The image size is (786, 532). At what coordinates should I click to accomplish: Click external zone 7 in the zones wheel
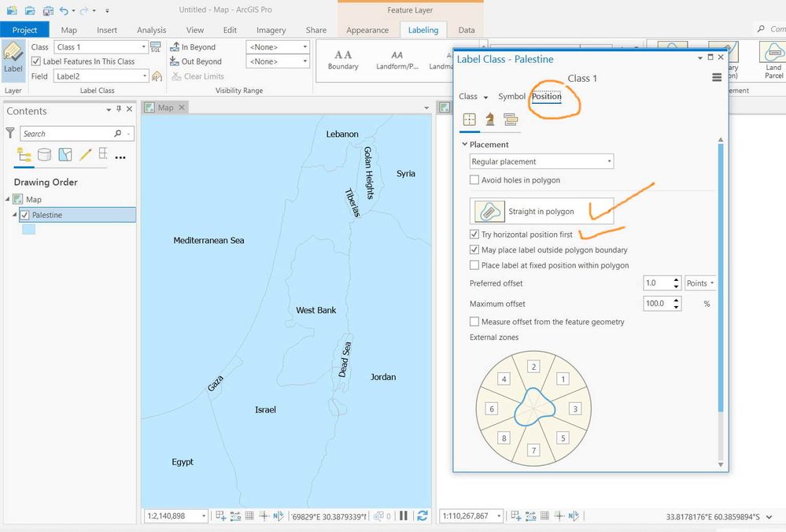534,450
